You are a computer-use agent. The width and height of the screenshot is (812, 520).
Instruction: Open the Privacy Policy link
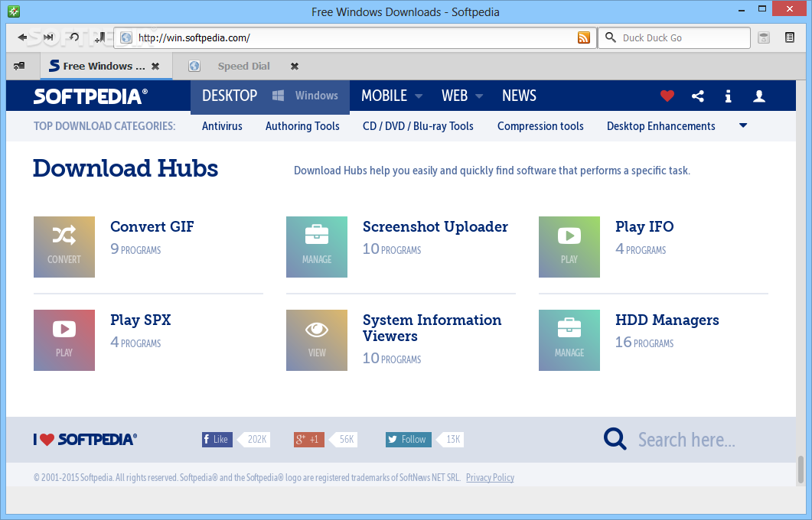click(x=490, y=478)
